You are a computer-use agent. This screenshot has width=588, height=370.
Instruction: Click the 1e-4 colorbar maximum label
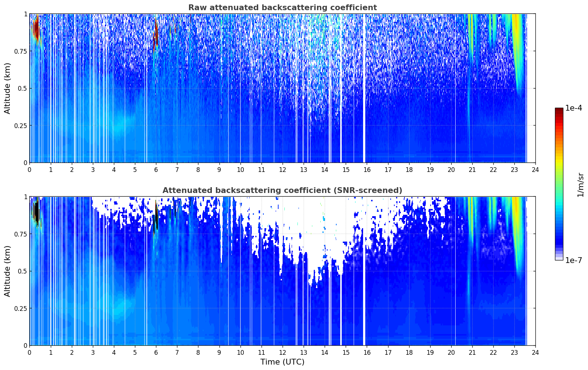tap(573, 108)
